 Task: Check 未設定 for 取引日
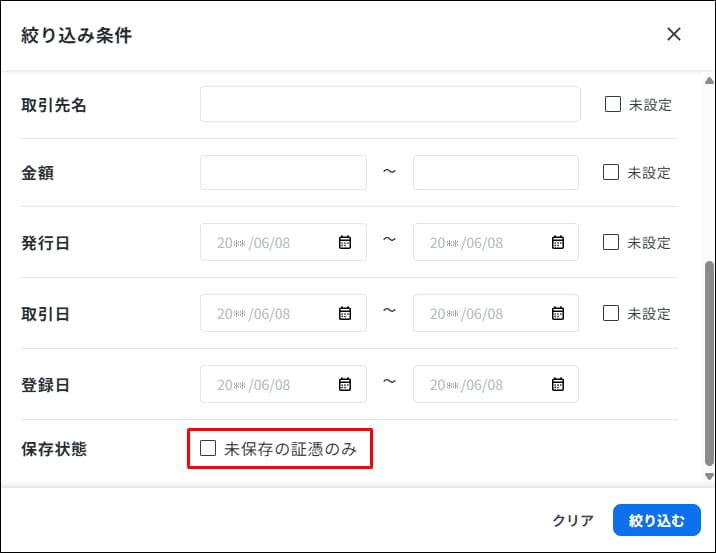click(611, 313)
